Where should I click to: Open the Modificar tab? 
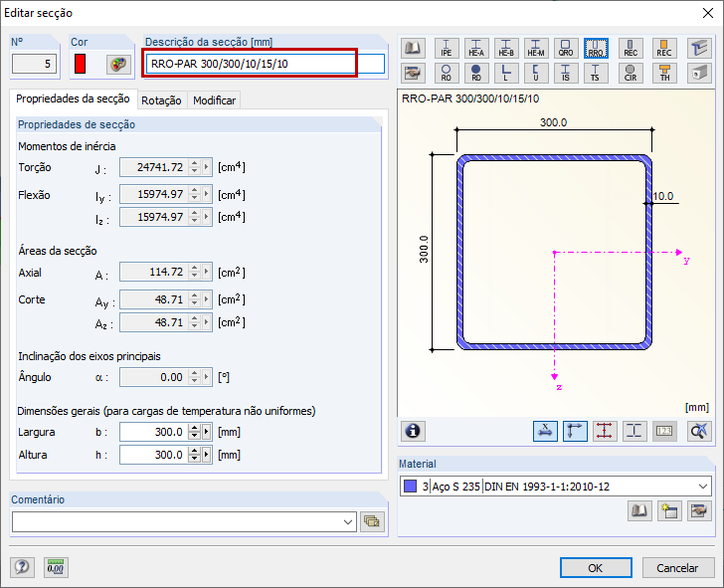click(214, 100)
